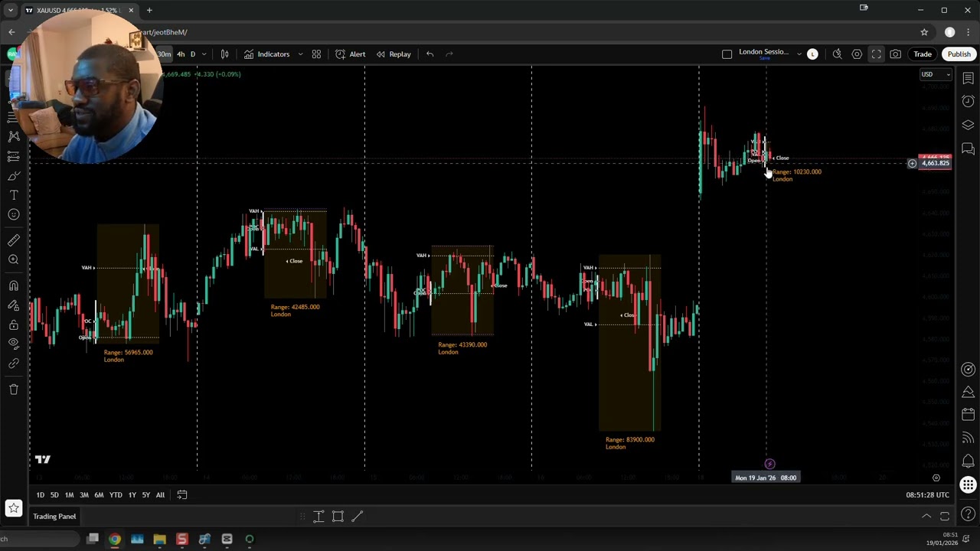Select the 30m timeframe
The image size is (980, 551).
[164, 54]
